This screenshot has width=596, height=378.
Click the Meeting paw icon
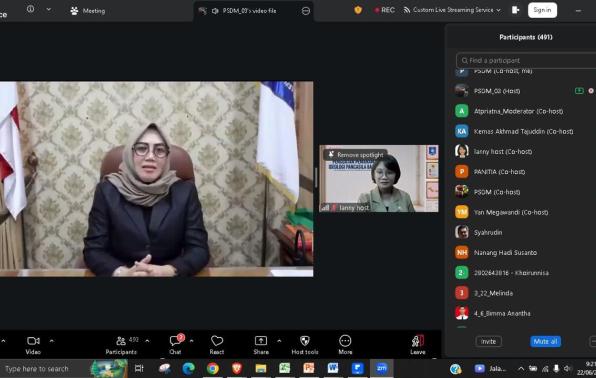74,11
